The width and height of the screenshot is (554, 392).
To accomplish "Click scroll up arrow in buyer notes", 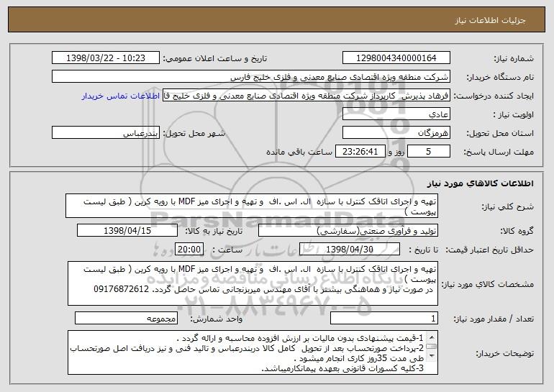I will (432, 337).
